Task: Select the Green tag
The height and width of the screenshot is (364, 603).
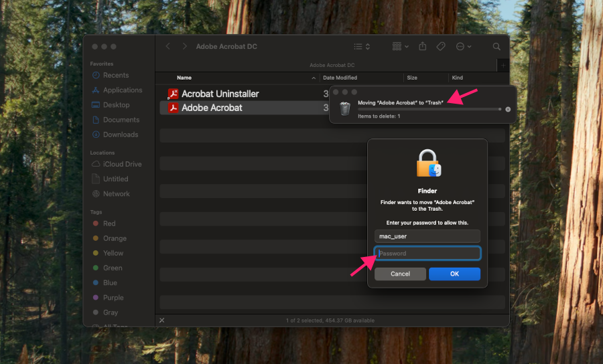Action: (113, 268)
